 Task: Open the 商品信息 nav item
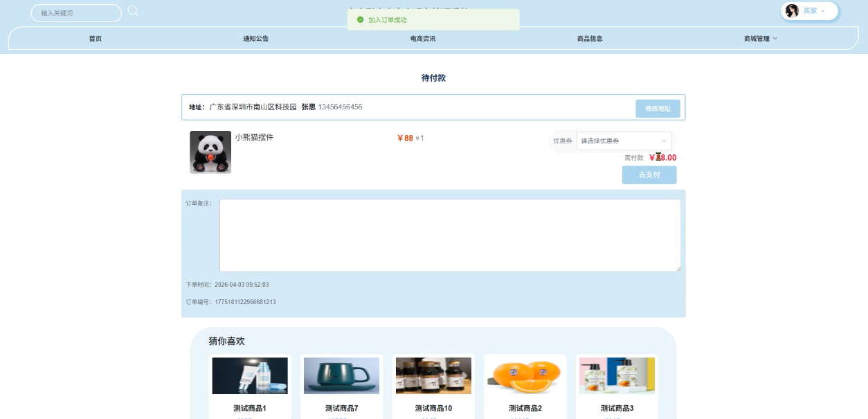click(590, 39)
